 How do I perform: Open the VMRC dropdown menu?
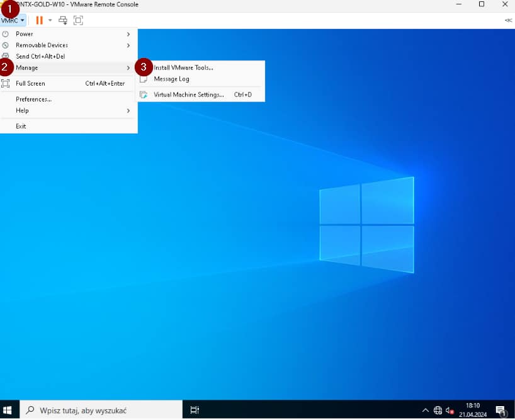point(13,20)
